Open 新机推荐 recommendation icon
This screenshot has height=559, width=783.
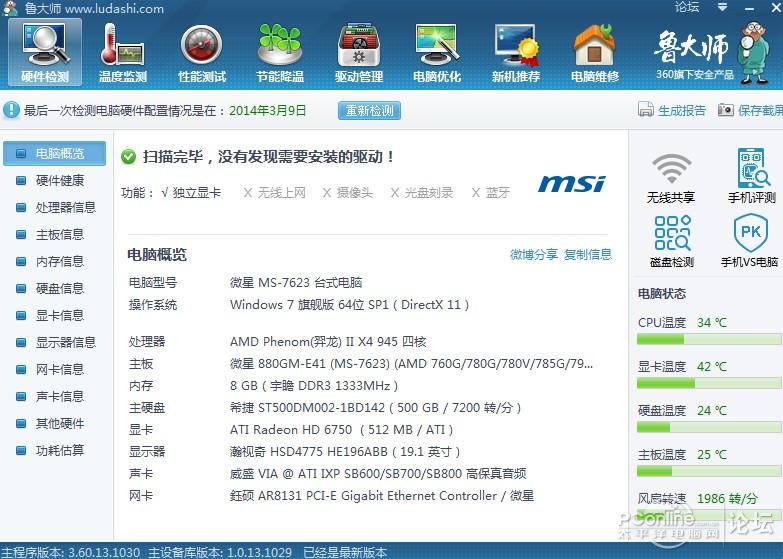(516, 53)
